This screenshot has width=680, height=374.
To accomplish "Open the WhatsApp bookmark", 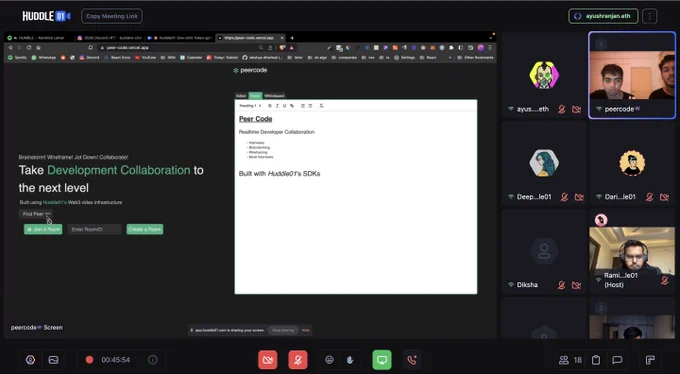I will click(x=43, y=57).
